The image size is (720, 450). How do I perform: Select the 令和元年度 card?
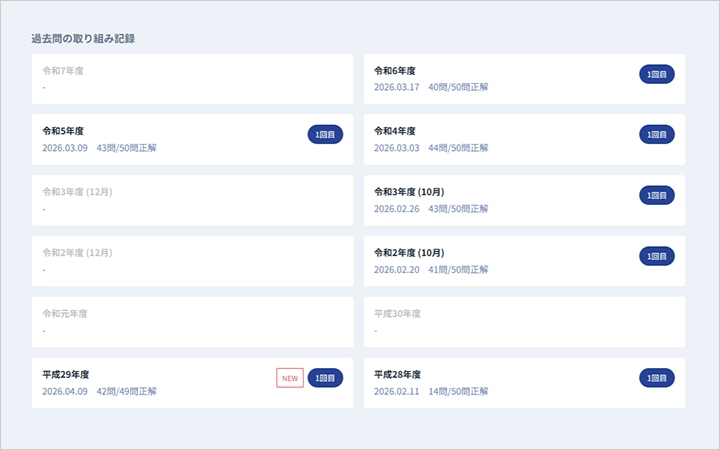tap(192, 322)
